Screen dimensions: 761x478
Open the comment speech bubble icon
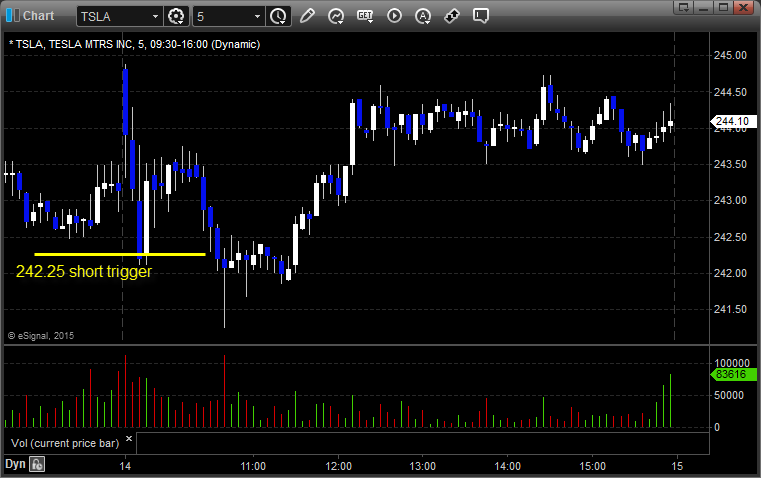tap(481, 16)
